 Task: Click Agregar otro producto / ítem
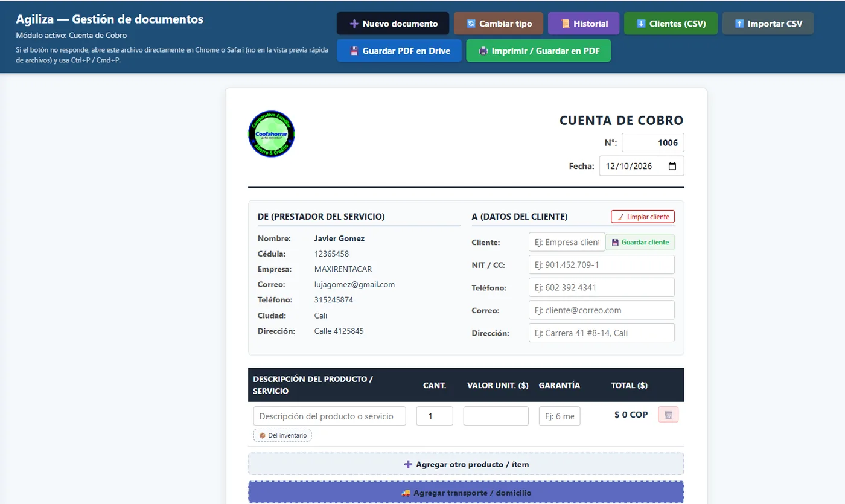466,464
